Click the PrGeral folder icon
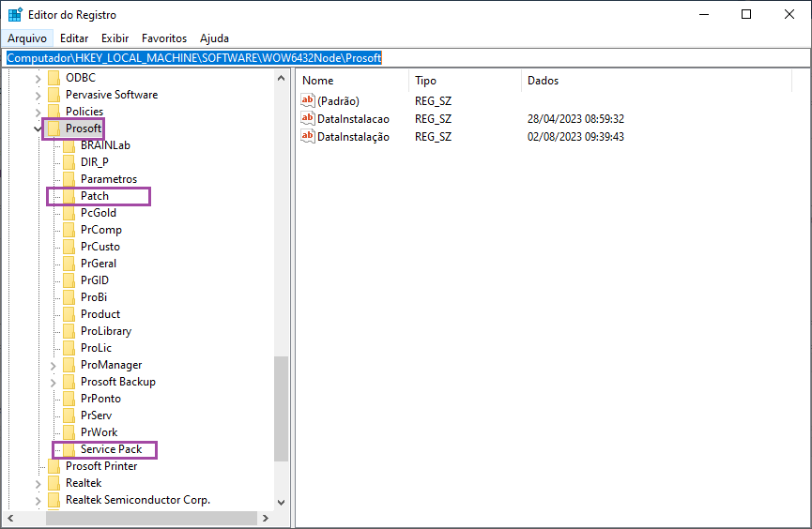812x529 pixels. coord(69,264)
